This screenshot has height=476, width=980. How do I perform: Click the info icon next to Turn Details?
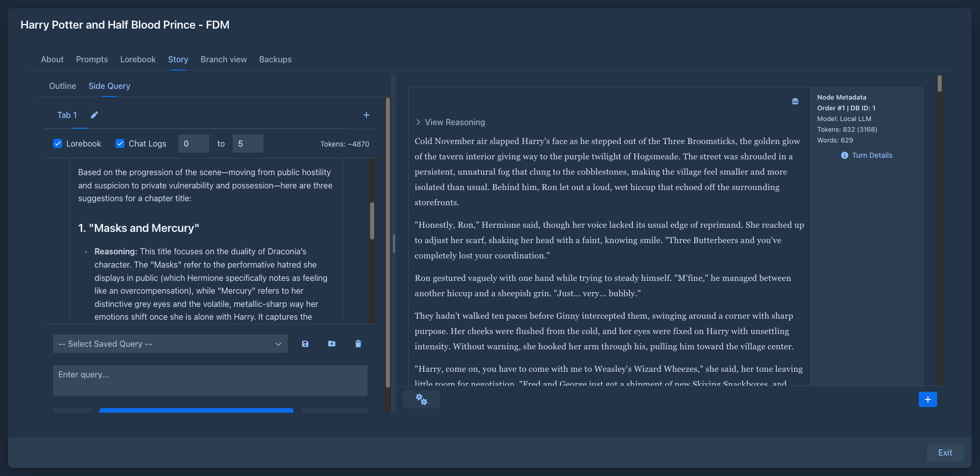click(x=845, y=155)
